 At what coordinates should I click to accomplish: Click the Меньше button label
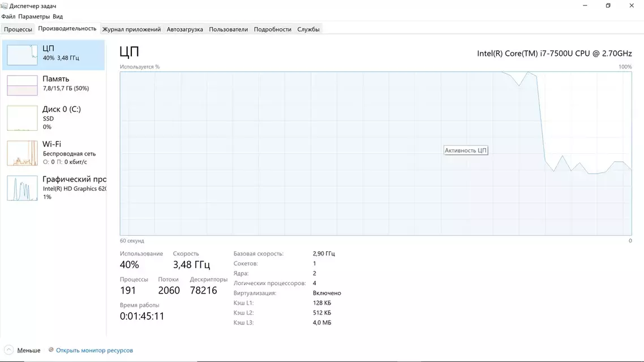(29, 350)
